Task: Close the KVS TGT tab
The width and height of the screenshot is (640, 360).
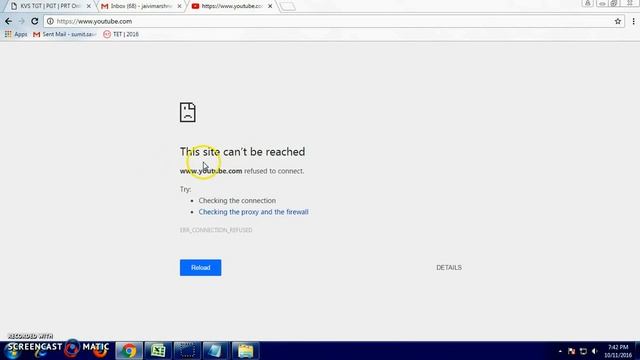Action: (x=89, y=6)
